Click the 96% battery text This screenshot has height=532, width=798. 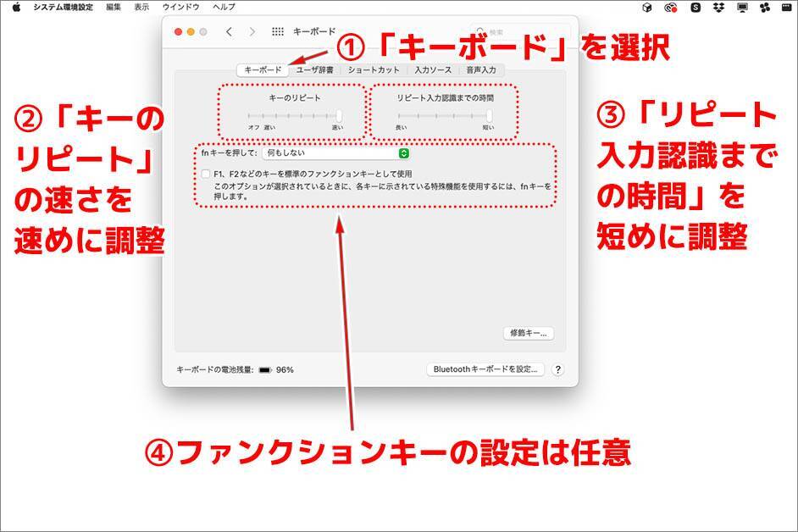(285, 370)
